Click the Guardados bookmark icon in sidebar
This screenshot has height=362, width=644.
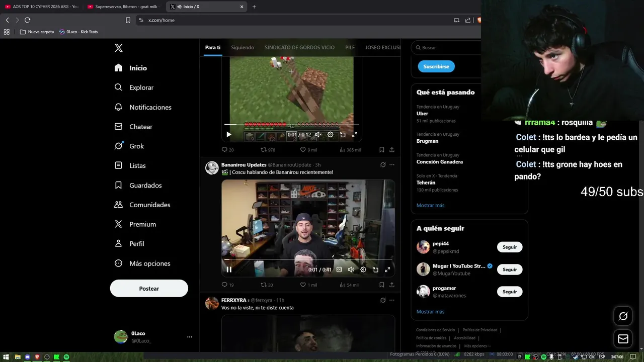tap(118, 185)
